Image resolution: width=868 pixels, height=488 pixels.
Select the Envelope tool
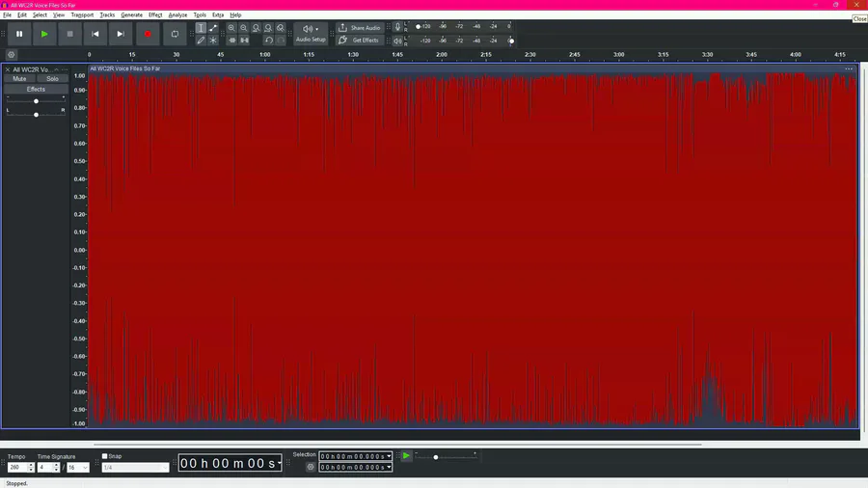[x=213, y=28]
